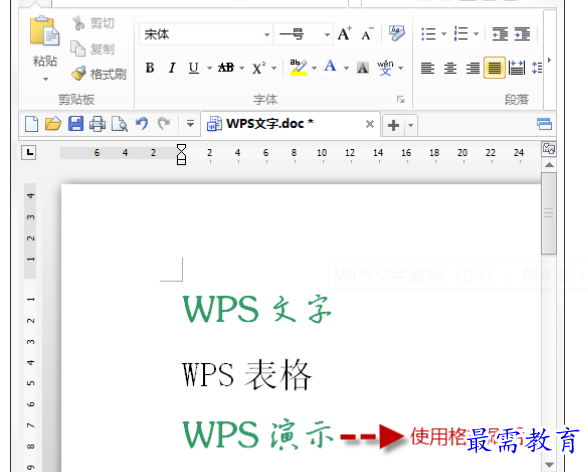The width and height of the screenshot is (588, 472).
Task: Open highlight color dropdown arrow
Action: tap(314, 68)
